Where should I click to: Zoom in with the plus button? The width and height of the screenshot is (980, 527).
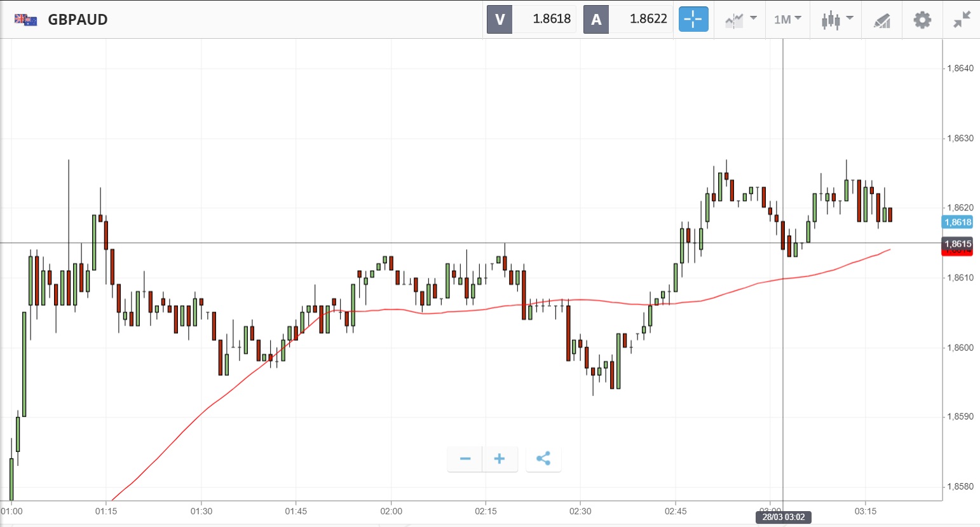pyautogui.click(x=500, y=458)
